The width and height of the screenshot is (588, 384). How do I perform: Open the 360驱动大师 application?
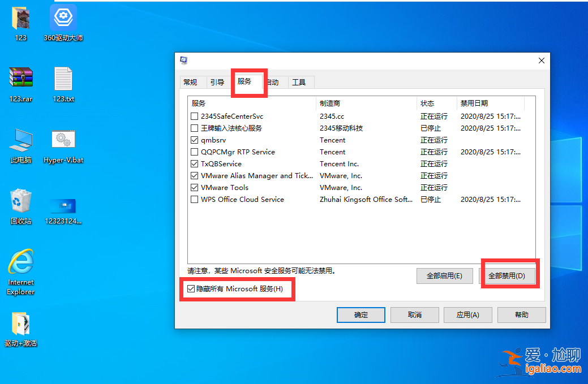click(63, 18)
